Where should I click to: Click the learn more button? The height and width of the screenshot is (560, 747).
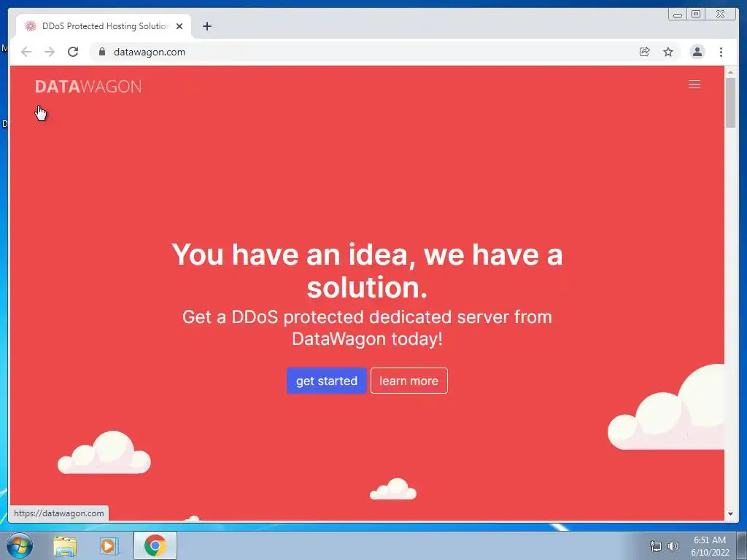coord(409,381)
